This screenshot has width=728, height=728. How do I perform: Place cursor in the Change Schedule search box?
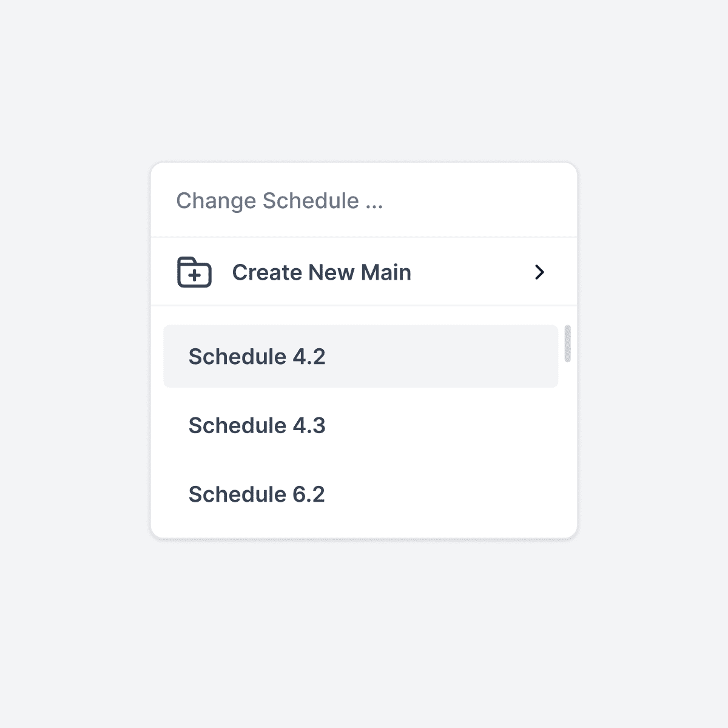click(364, 201)
